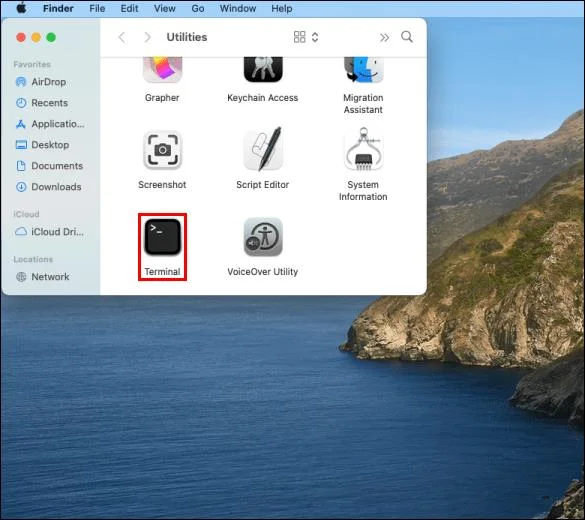Click the "System Information" label text
Screen dimensions: 585x520
point(363,191)
